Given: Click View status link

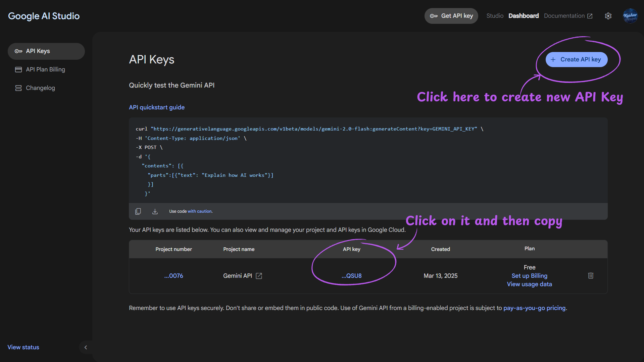Looking at the screenshot, I should click(x=23, y=347).
